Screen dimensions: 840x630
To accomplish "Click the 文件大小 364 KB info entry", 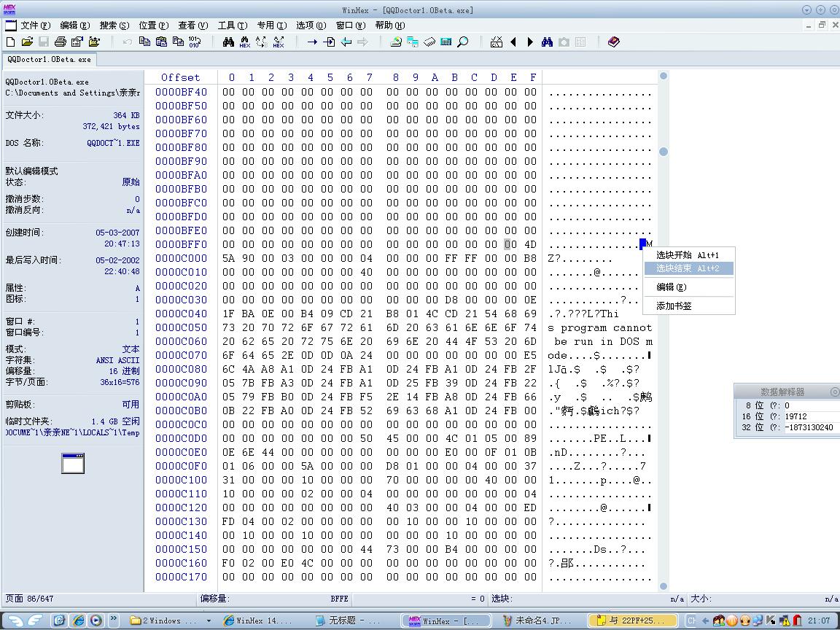I will [73, 115].
